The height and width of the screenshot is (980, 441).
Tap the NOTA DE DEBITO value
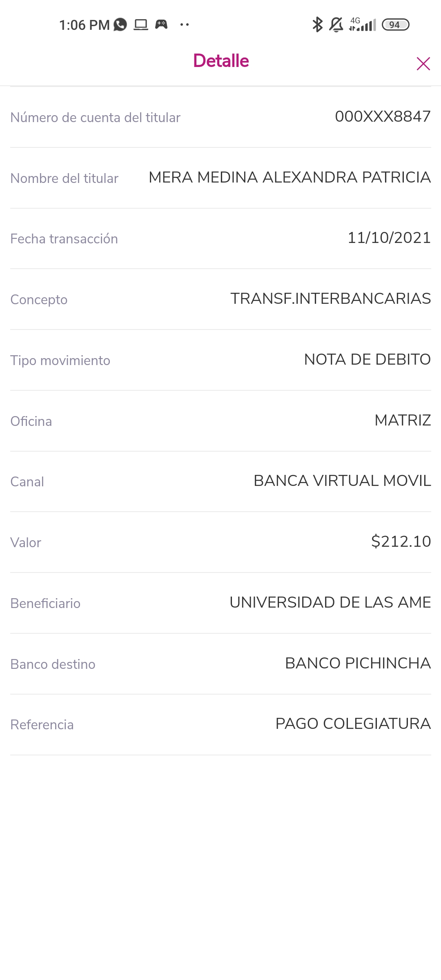(367, 359)
